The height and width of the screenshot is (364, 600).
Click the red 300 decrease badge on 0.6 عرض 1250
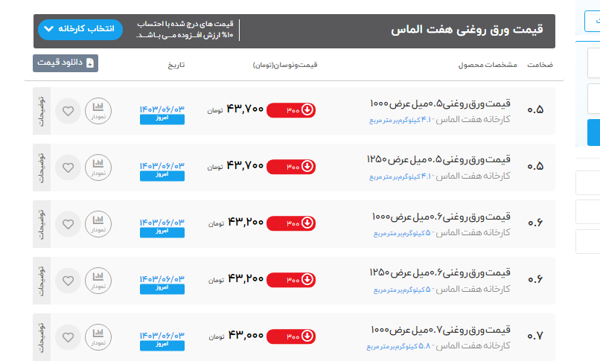291,279
